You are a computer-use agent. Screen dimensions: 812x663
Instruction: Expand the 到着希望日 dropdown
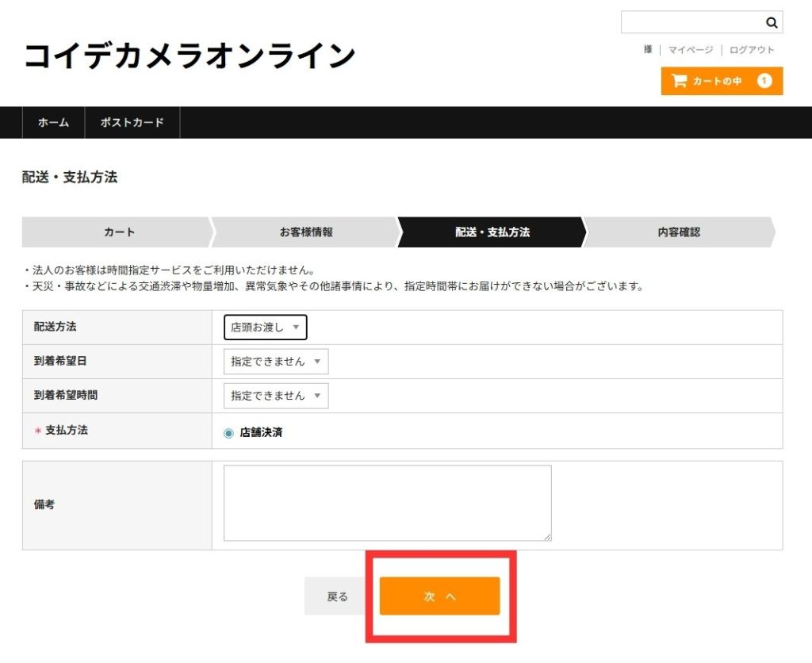(275, 362)
